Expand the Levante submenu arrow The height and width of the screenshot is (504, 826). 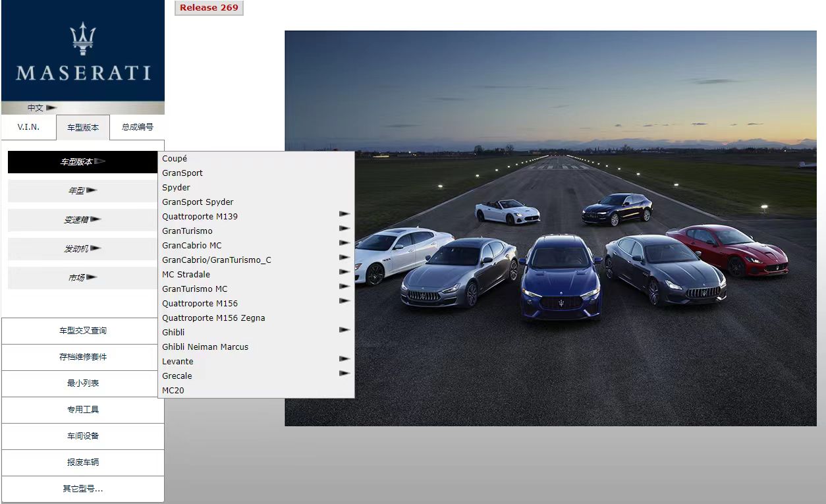pyautogui.click(x=343, y=359)
